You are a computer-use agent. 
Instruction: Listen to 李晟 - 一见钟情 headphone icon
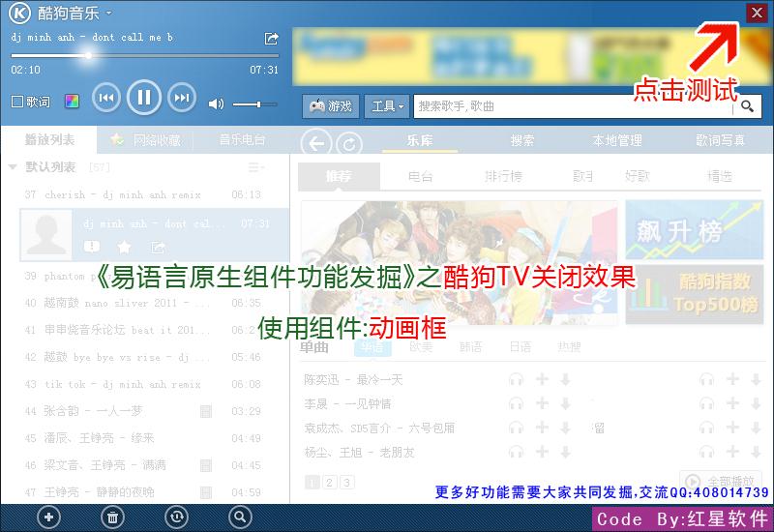(516, 403)
